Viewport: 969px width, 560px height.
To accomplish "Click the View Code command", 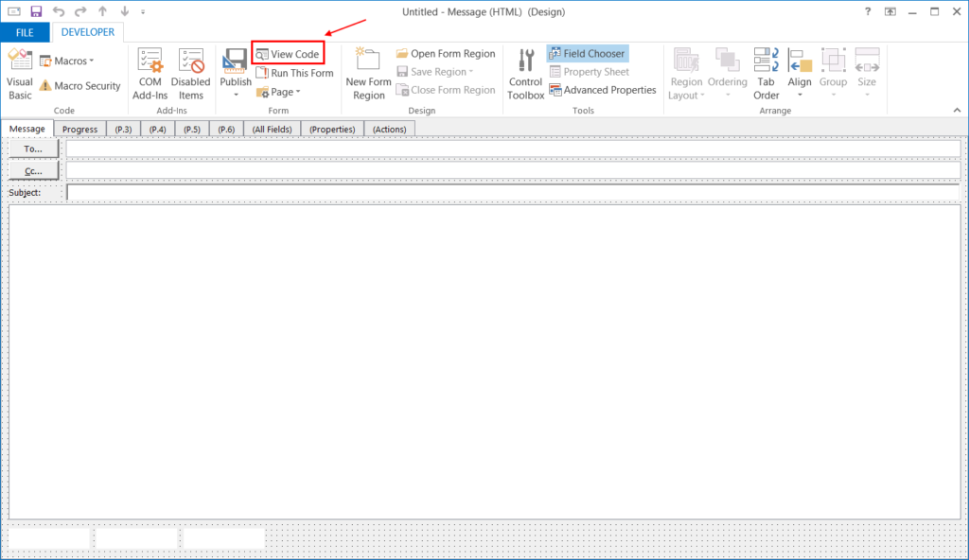I will coord(288,53).
